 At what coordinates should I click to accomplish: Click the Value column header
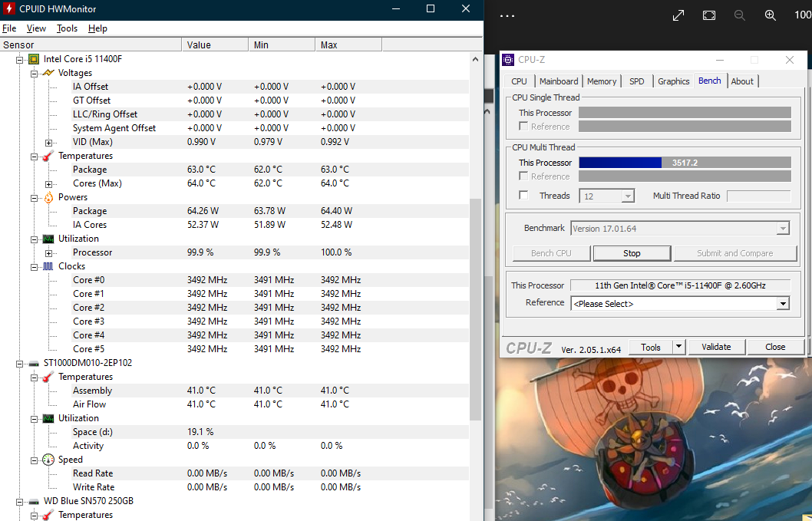coord(215,45)
